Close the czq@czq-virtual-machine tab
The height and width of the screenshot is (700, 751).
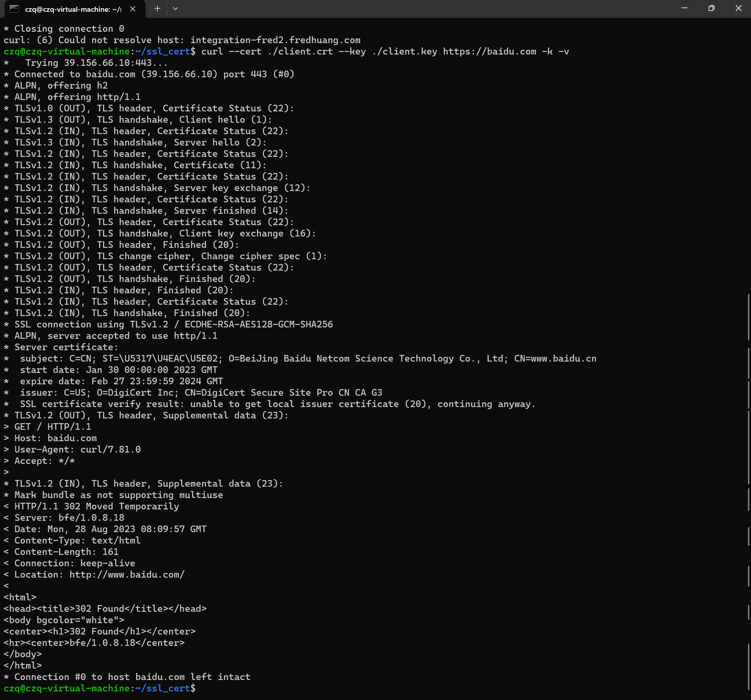[x=133, y=9]
